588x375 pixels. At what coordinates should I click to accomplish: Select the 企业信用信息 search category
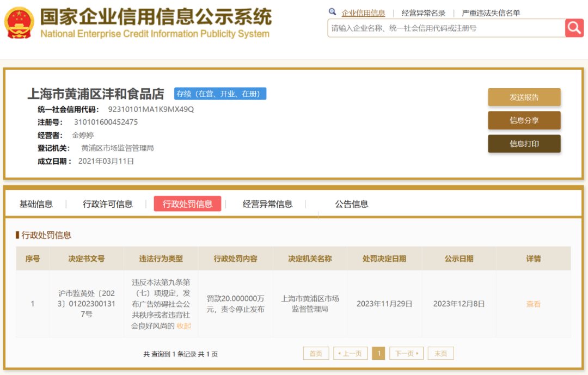click(363, 13)
